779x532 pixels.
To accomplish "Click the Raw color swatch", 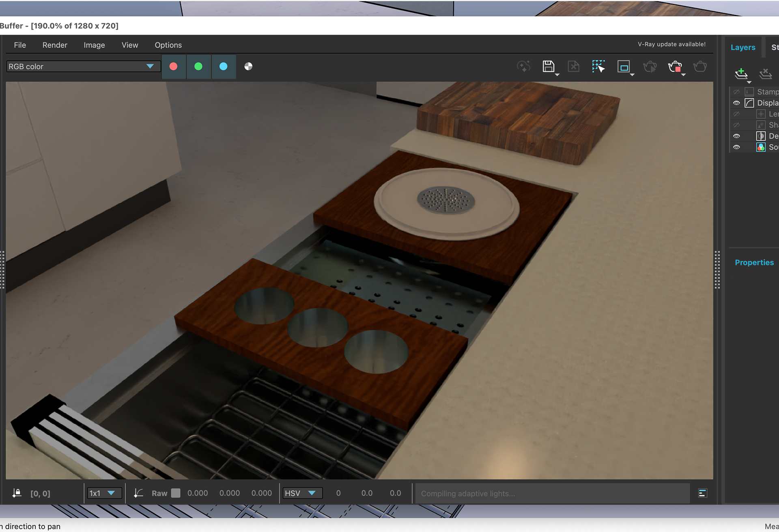I will point(176,493).
